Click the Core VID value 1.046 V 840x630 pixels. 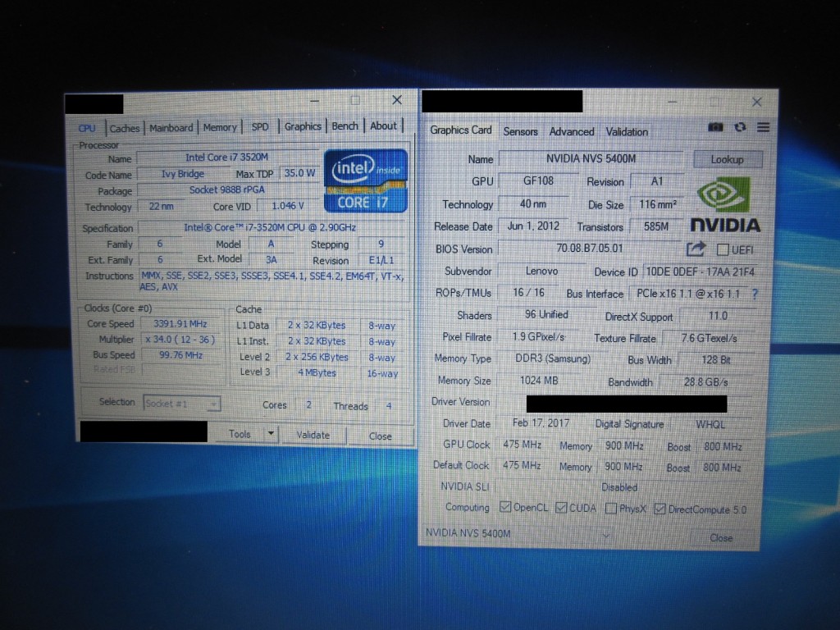288,206
